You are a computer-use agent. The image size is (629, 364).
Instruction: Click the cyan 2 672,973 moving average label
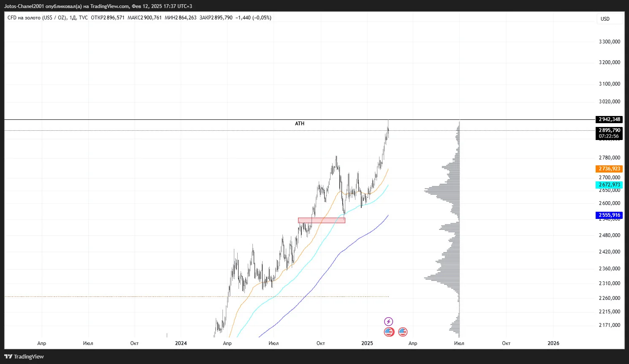610,185
